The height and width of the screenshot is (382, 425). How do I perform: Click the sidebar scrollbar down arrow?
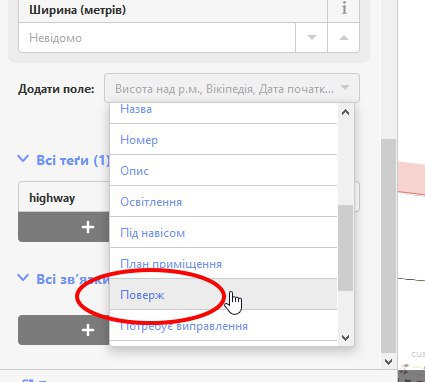coord(388,361)
